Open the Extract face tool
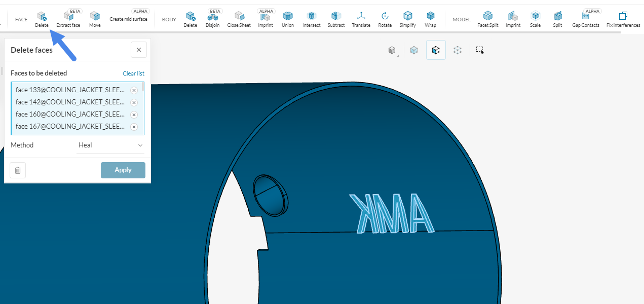Screen dimensions: 644x304 tap(68, 19)
